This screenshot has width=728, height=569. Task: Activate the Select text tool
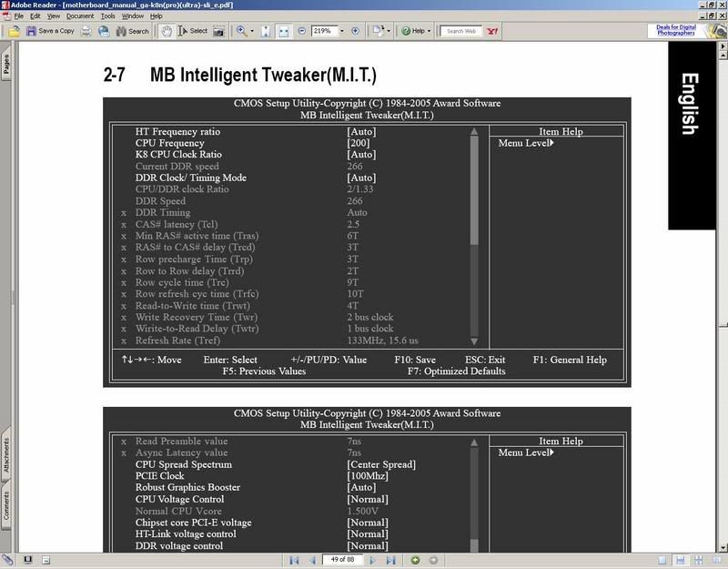[x=193, y=31]
